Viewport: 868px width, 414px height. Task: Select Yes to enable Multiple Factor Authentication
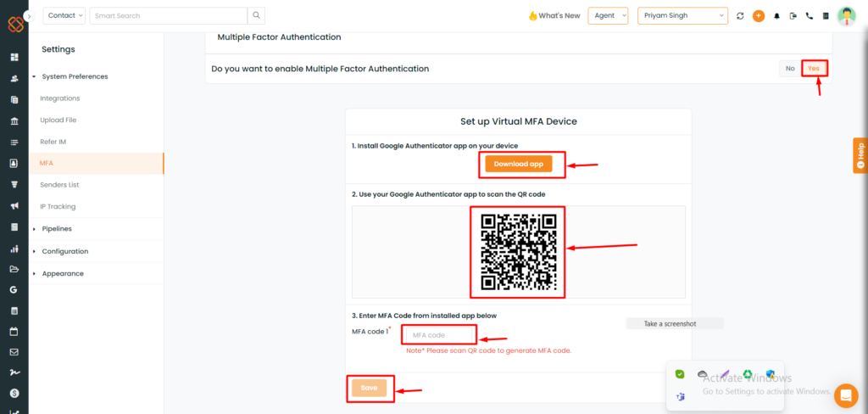coord(813,68)
